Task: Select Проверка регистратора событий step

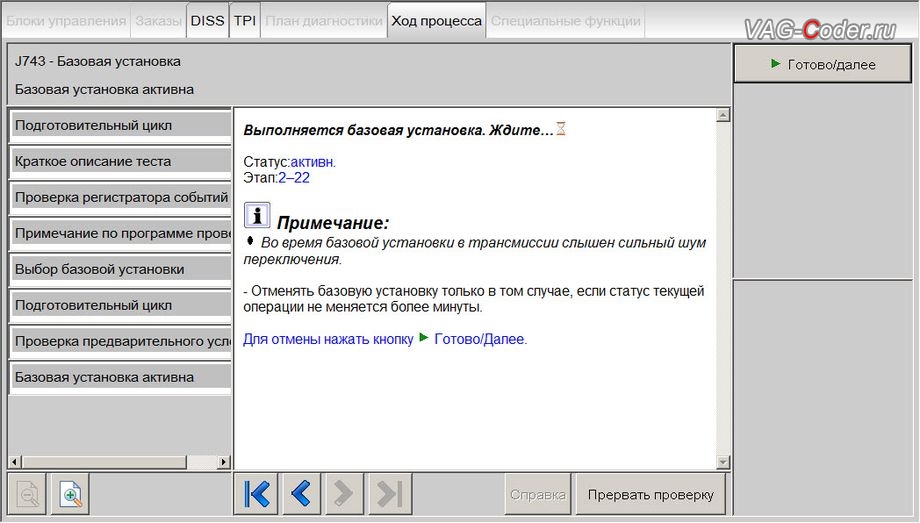Action: [120, 197]
